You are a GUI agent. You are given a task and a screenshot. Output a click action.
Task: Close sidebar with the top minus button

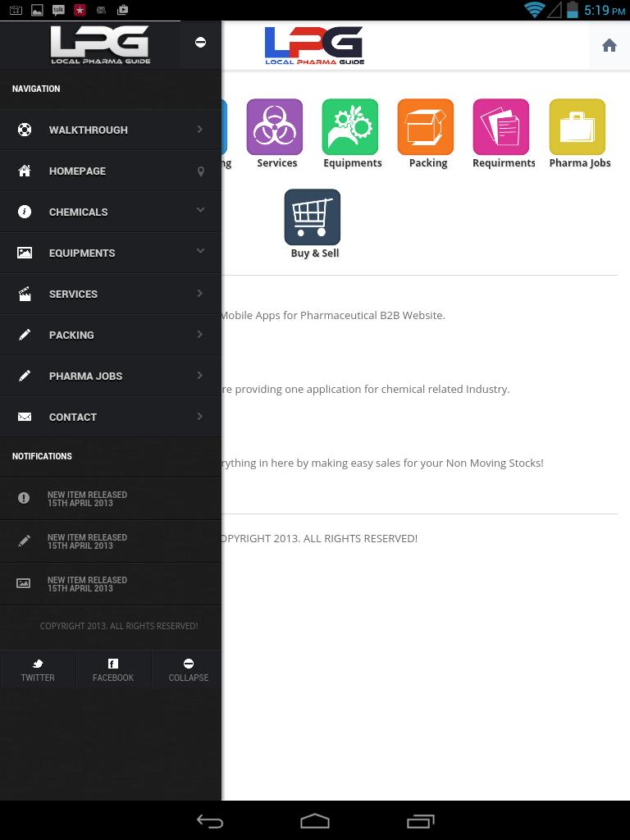(200, 43)
